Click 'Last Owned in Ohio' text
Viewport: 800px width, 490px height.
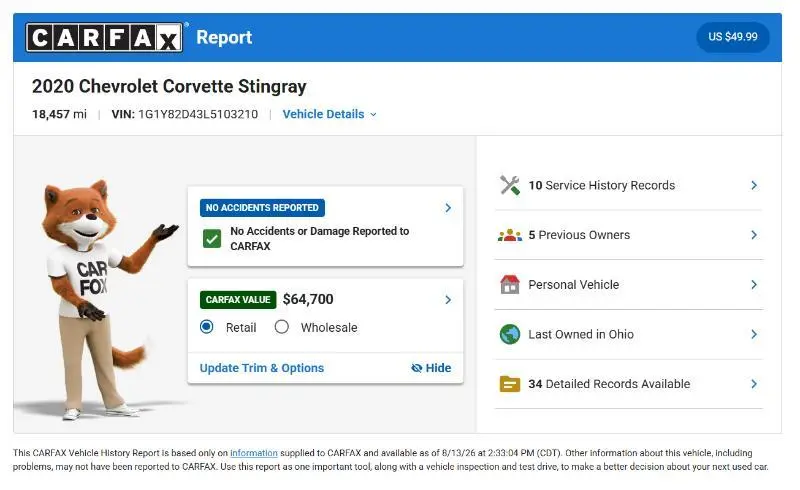click(581, 334)
